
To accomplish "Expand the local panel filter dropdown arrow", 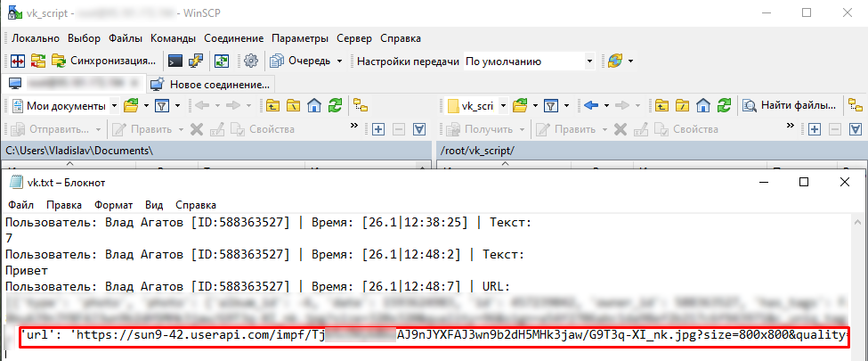I will coord(177,105).
